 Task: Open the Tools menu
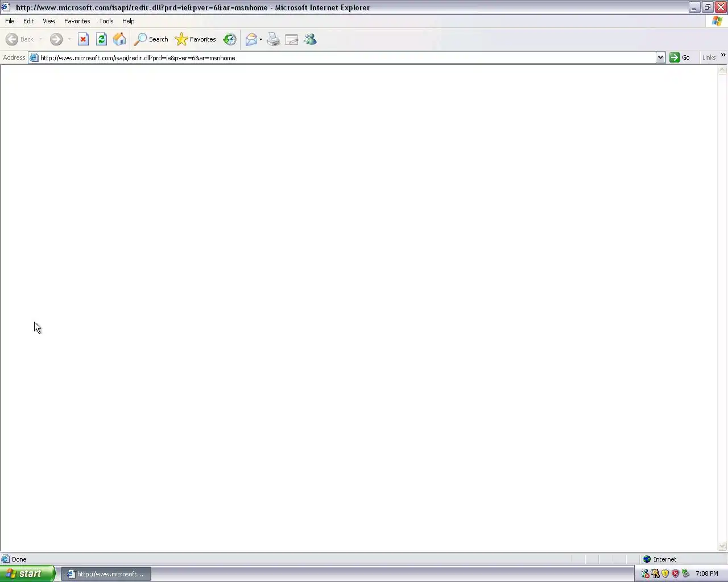pyautogui.click(x=106, y=21)
